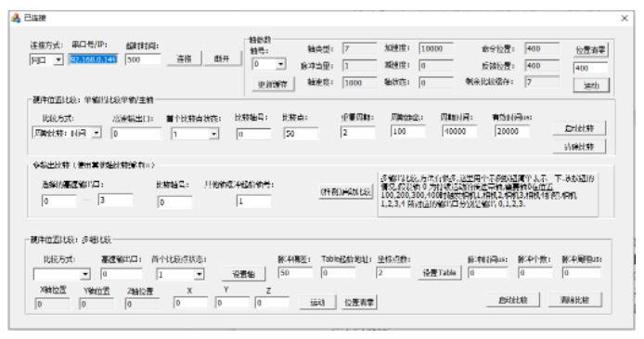Click the Table起始地址 field

pos(338,272)
